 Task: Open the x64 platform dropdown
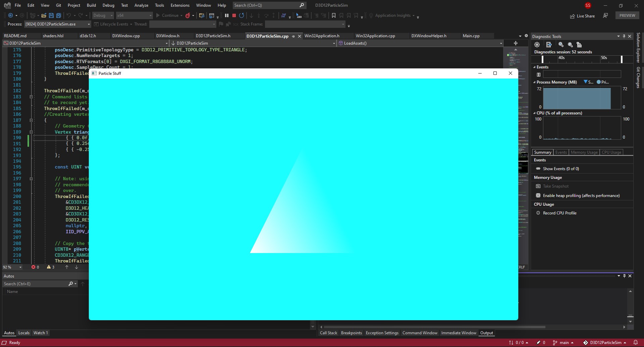click(x=134, y=15)
